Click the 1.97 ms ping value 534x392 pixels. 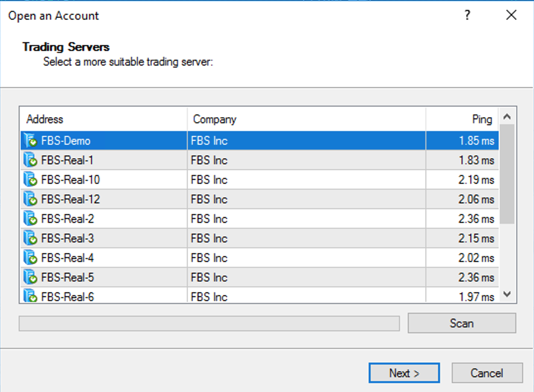[476, 296]
